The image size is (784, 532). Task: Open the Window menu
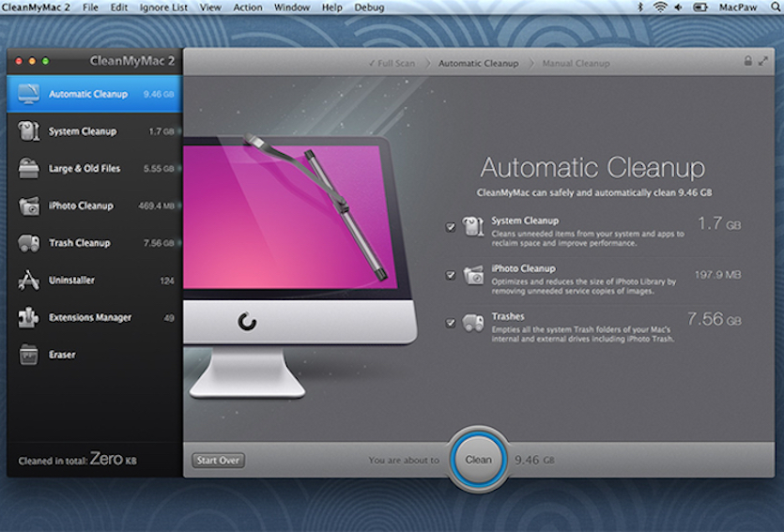[x=291, y=7]
